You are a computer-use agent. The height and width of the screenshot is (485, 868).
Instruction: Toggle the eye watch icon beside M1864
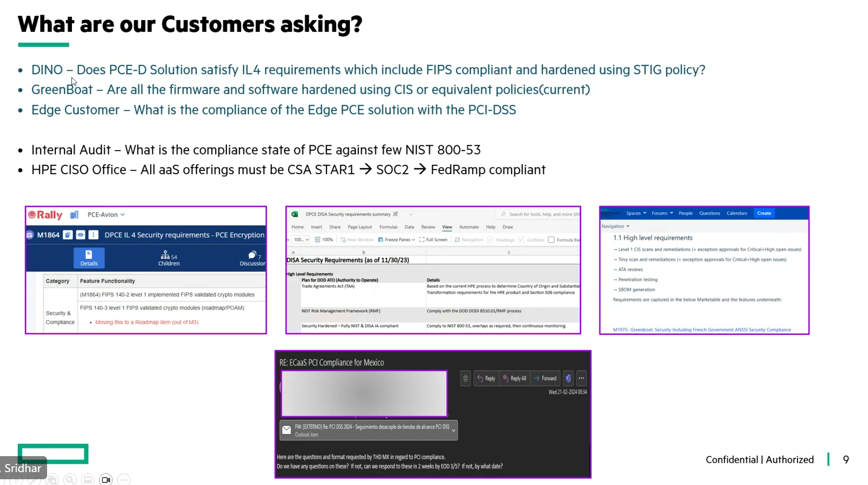(80, 235)
